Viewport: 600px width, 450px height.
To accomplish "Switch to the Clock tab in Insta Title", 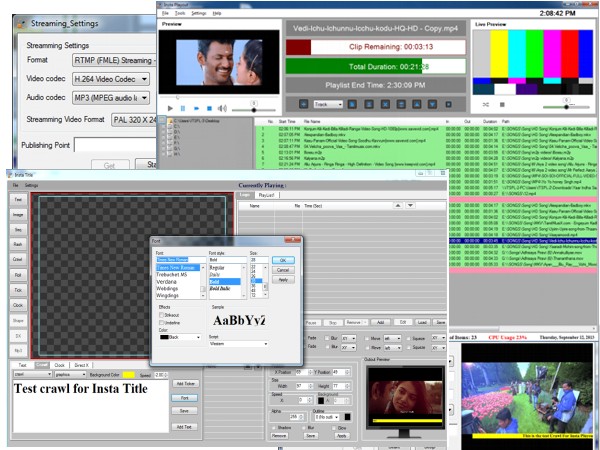I will click(59, 365).
